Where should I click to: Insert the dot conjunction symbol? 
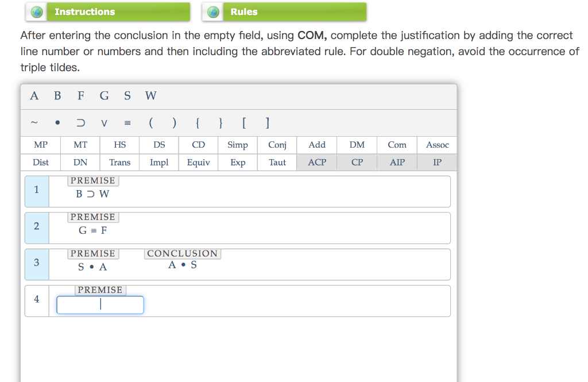click(57, 122)
